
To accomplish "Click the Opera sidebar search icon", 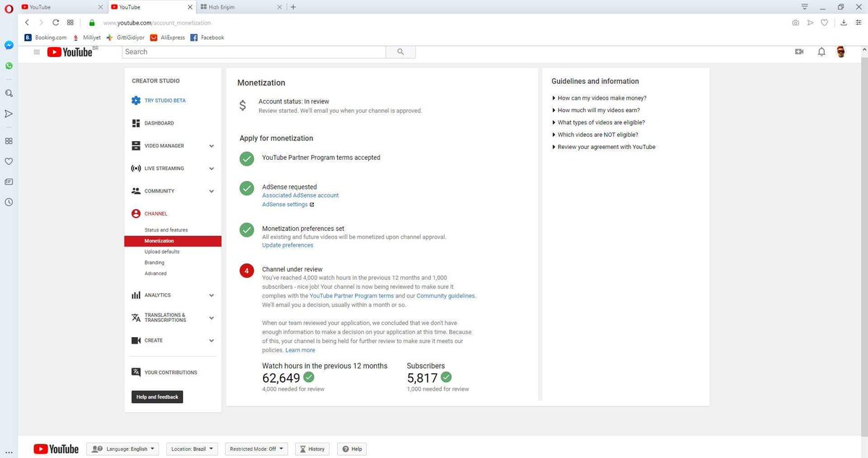I will pyautogui.click(x=9, y=93).
